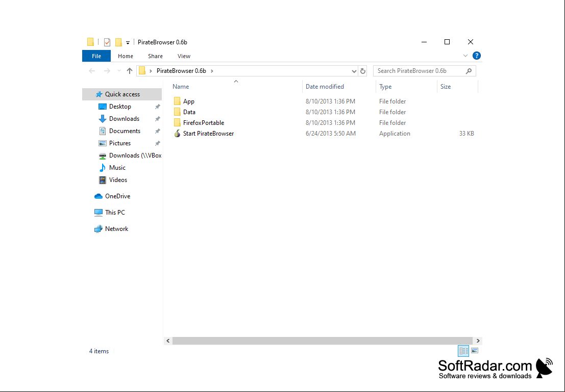Select the Data folder
The width and height of the screenshot is (565, 392).
coord(189,112)
